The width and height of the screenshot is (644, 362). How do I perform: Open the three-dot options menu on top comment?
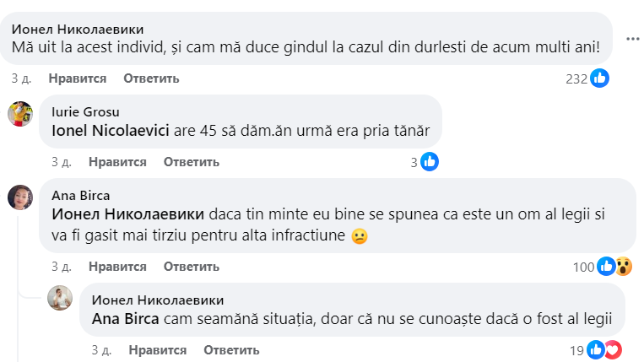click(x=633, y=39)
